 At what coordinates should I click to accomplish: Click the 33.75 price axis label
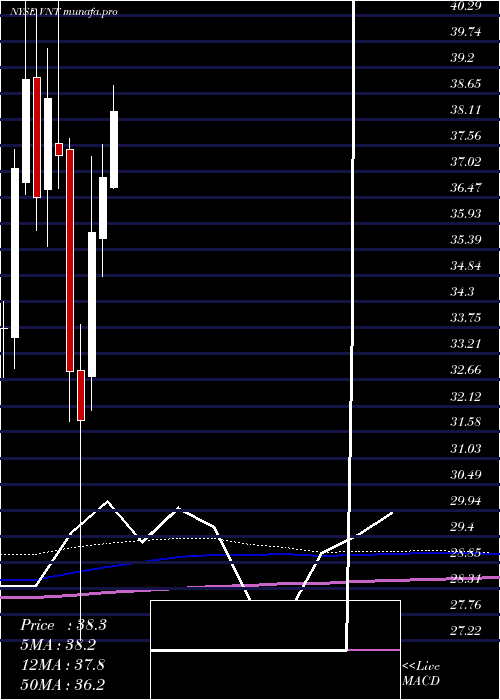(466, 318)
